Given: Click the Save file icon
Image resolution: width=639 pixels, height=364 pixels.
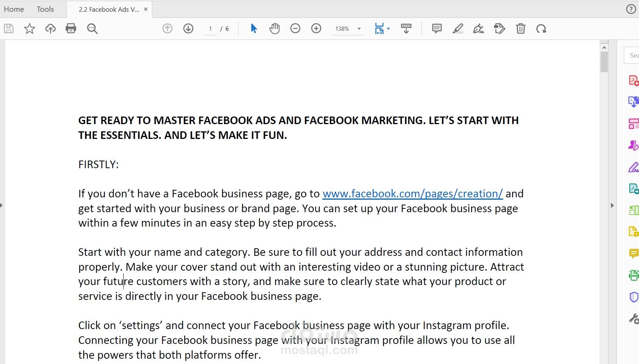Looking at the screenshot, I should coord(9,28).
